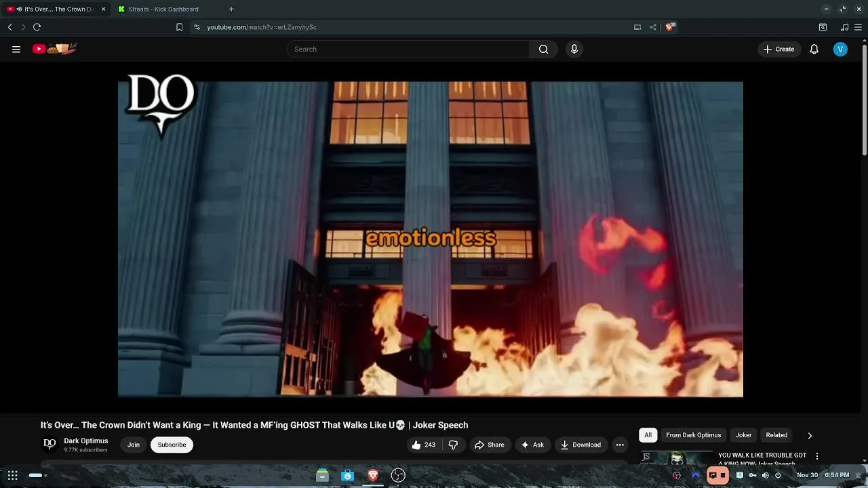This screenshot has width=868, height=488.
Task: Share the video
Action: [489, 445]
